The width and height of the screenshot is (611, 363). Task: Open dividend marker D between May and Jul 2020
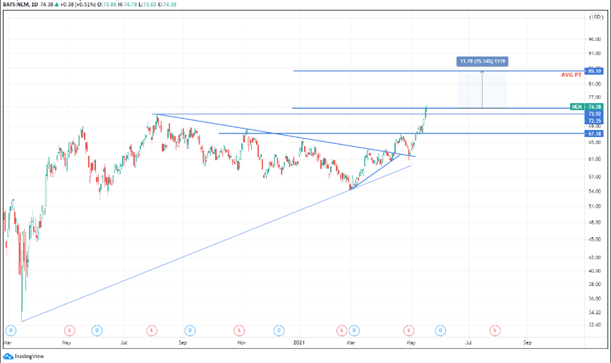coord(97,331)
